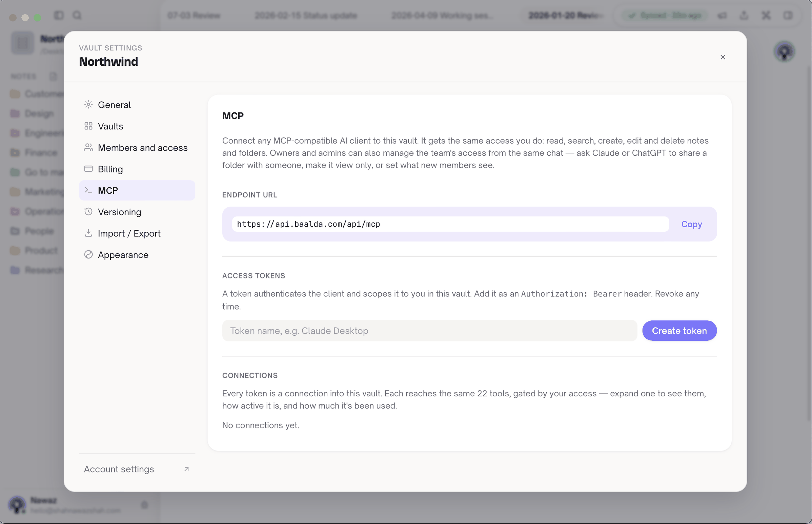Image resolution: width=812 pixels, height=524 pixels.
Task: Switch to 2026-02-15 Status update tab
Action: point(306,15)
